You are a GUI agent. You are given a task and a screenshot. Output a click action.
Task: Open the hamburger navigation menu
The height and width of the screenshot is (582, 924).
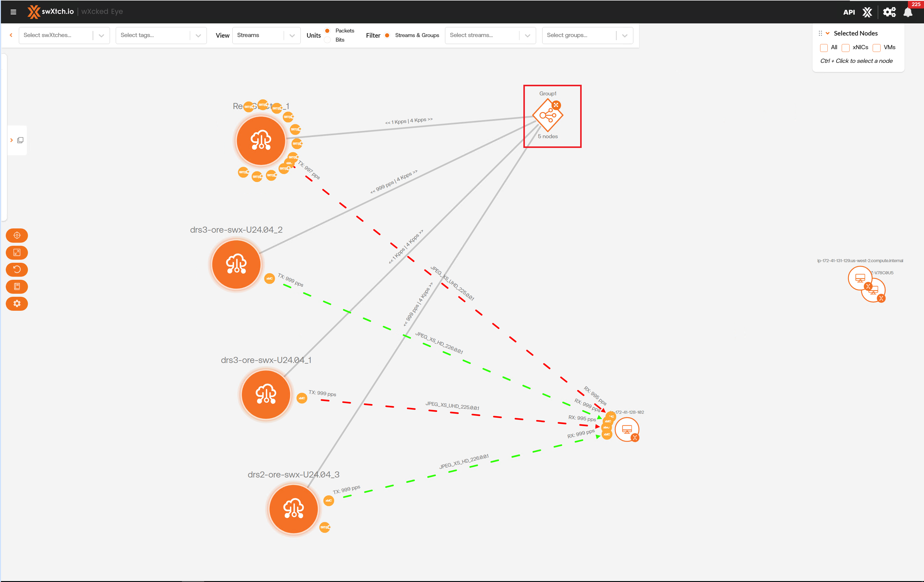tap(13, 12)
